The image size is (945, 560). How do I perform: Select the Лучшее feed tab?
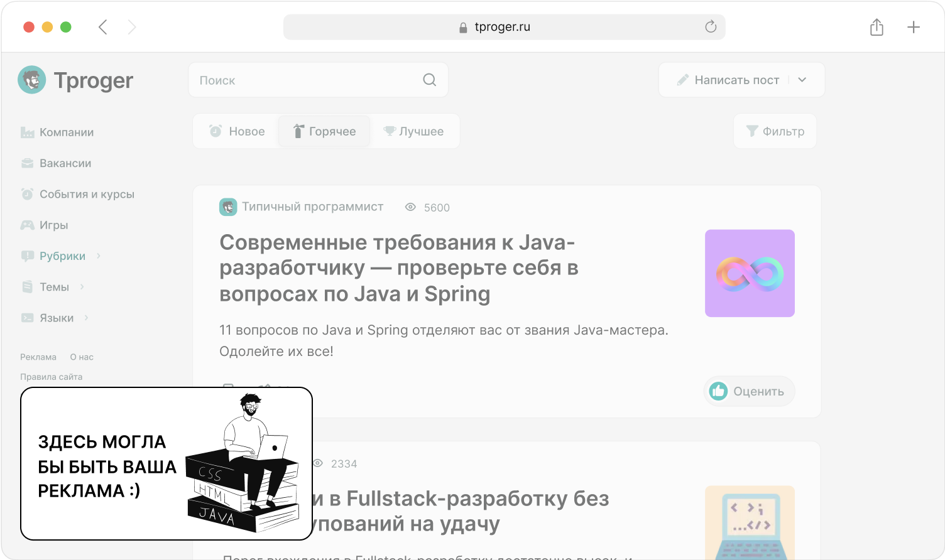415,131
